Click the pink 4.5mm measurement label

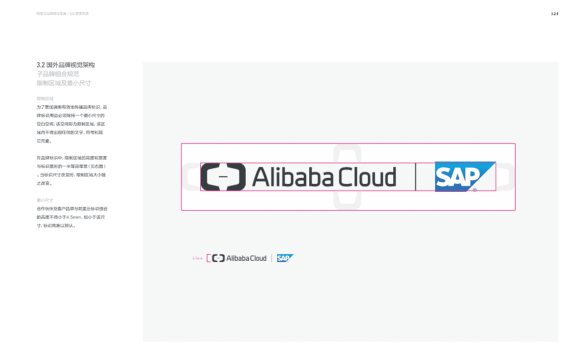[197, 259]
